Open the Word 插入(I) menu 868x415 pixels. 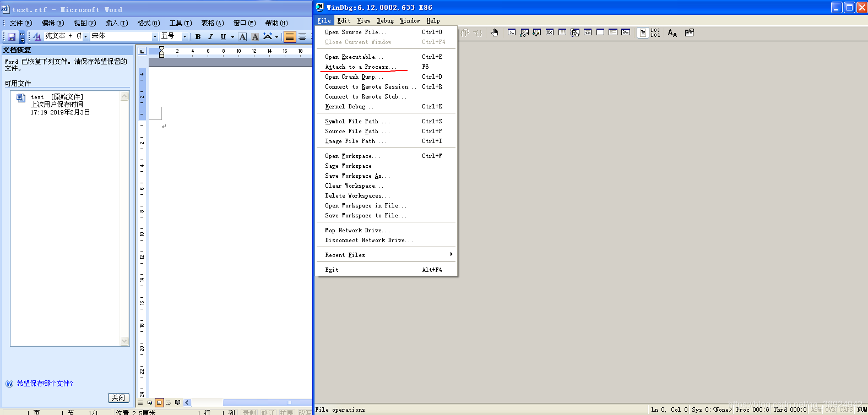tap(117, 23)
